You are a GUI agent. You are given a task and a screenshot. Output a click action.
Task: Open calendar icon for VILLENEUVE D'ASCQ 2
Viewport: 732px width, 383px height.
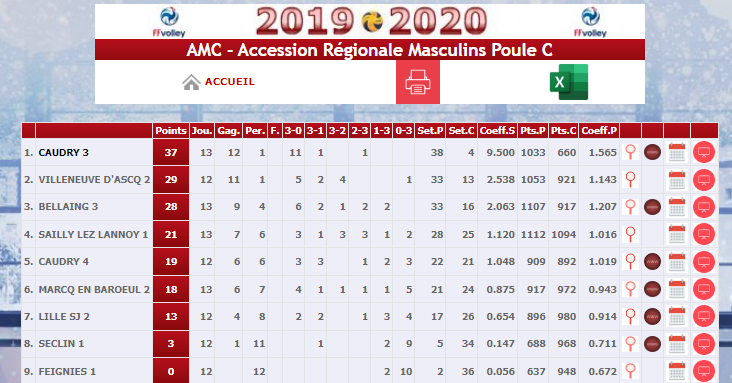click(677, 179)
